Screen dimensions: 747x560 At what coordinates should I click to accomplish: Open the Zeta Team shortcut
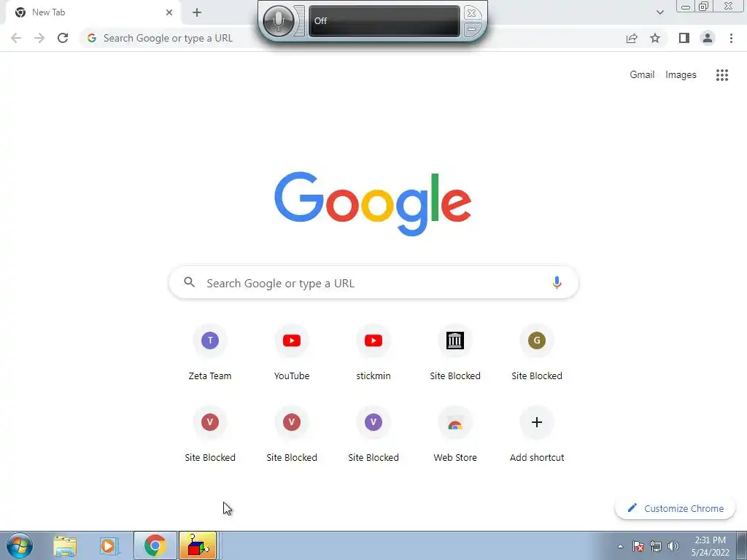(x=210, y=353)
